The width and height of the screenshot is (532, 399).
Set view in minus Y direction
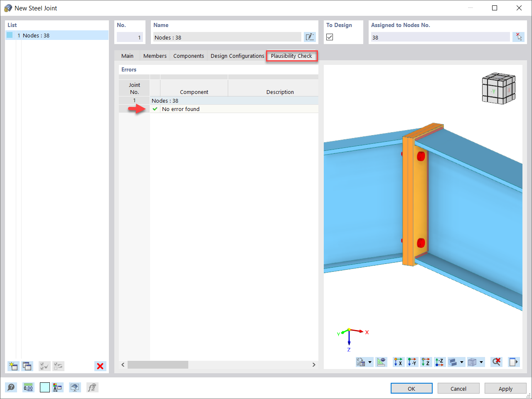[x=412, y=362]
